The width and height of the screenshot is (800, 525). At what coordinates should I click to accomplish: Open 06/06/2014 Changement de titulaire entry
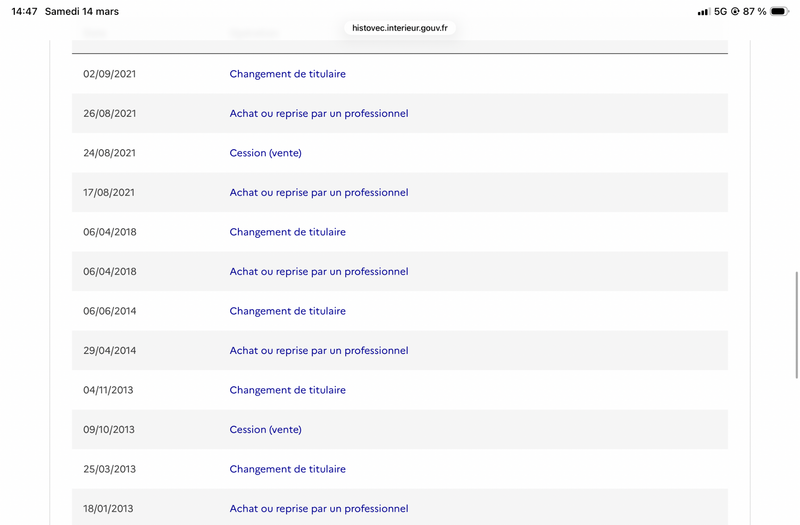click(287, 311)
